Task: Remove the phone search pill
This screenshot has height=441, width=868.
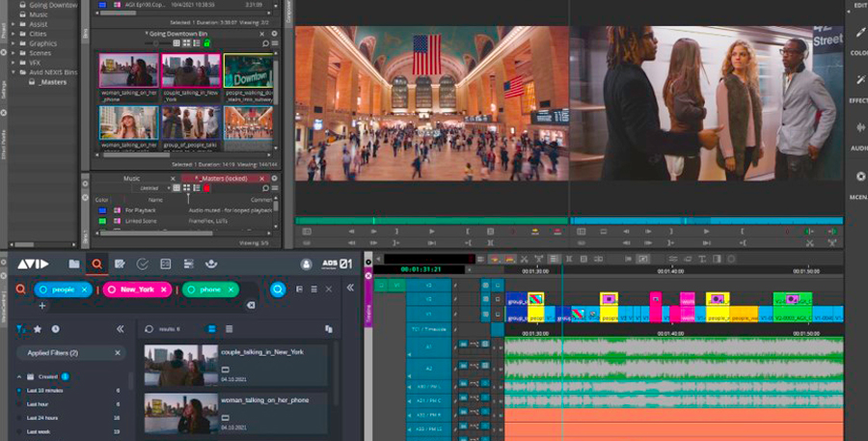Action: pyautogui.click(x=231, y=289)
